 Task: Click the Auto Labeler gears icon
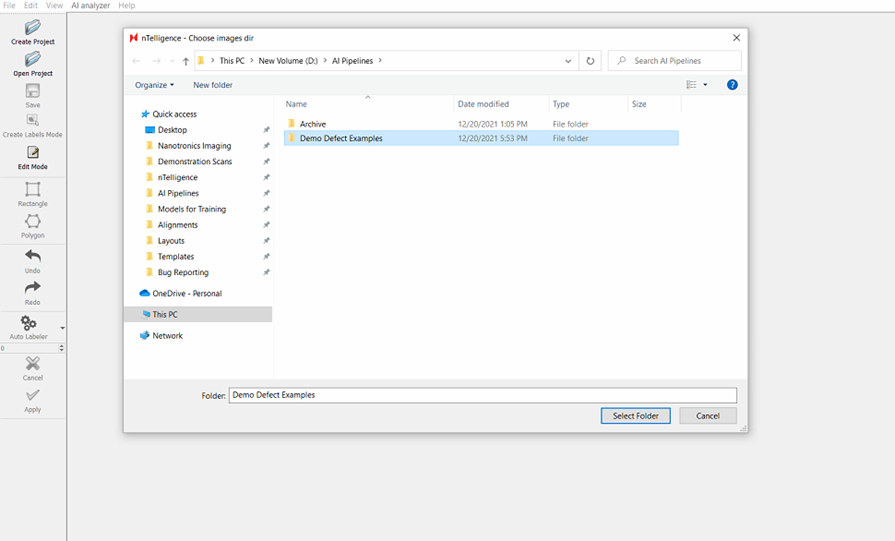[x=29, y=324]
